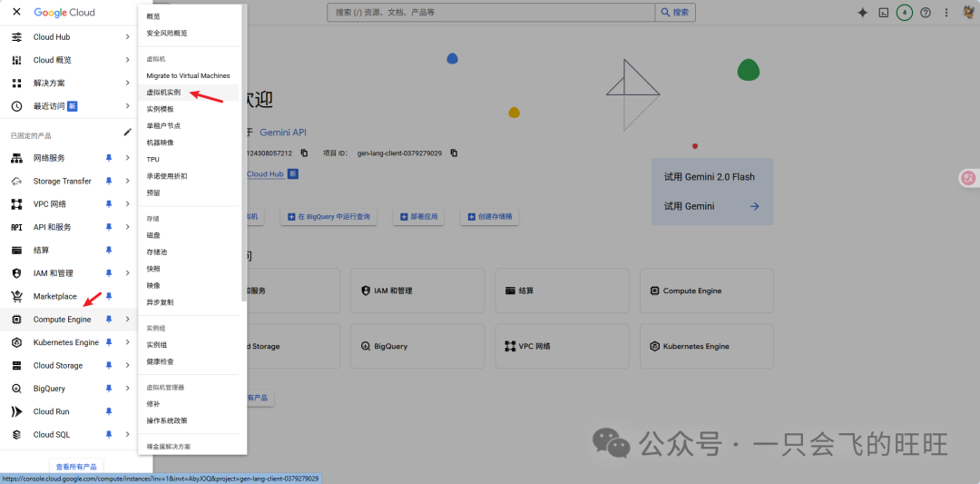
Task: Click 创建存储桶 button
Action: [x=490, y=217]
